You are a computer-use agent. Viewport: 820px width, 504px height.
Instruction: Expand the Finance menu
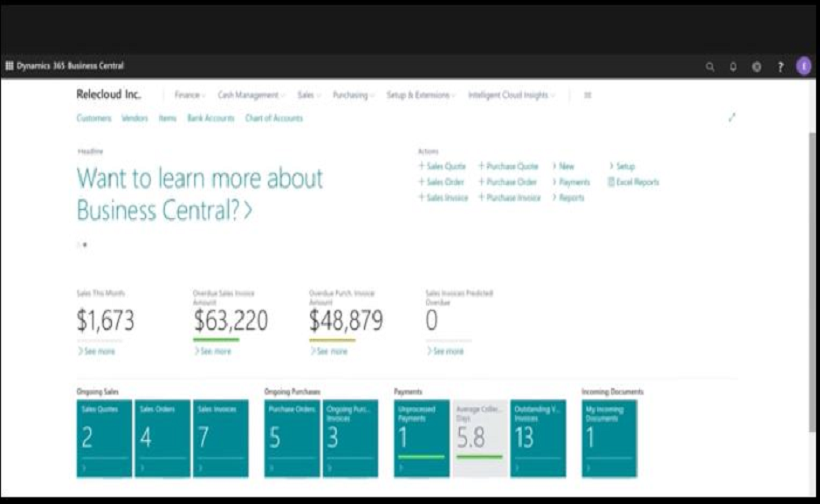pos(189,95)
